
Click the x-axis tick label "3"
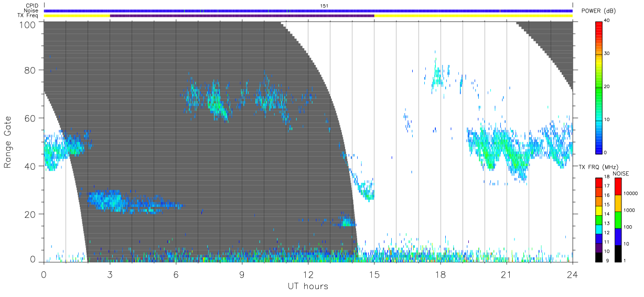pos(110,274)
